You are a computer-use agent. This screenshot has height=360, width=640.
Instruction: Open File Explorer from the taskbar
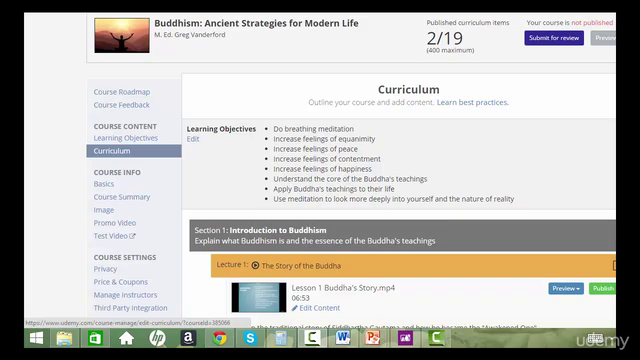pos(64,338)
